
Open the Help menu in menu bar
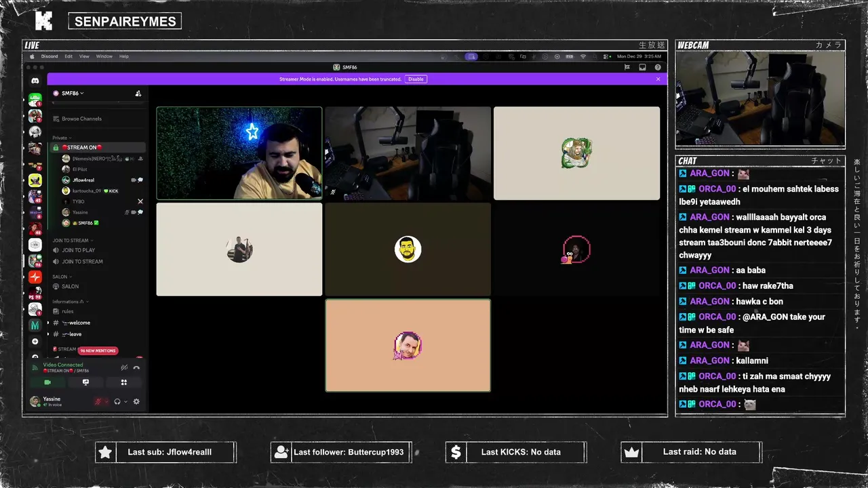[x=124, y=56]
